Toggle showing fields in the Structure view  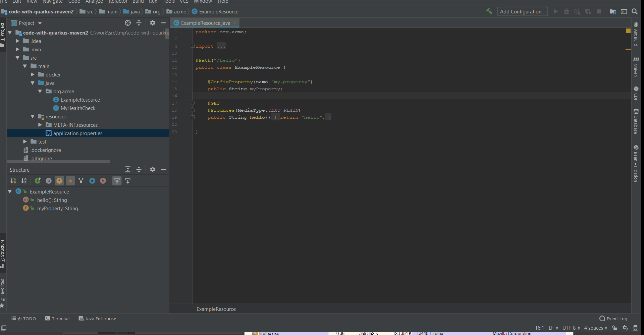coord(59,180)
